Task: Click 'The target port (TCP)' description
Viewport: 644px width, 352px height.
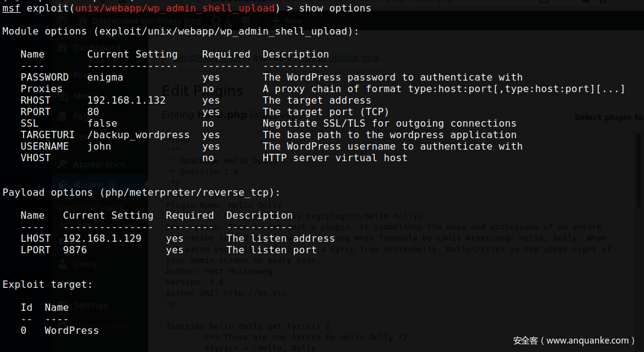Action: point(326,112)
